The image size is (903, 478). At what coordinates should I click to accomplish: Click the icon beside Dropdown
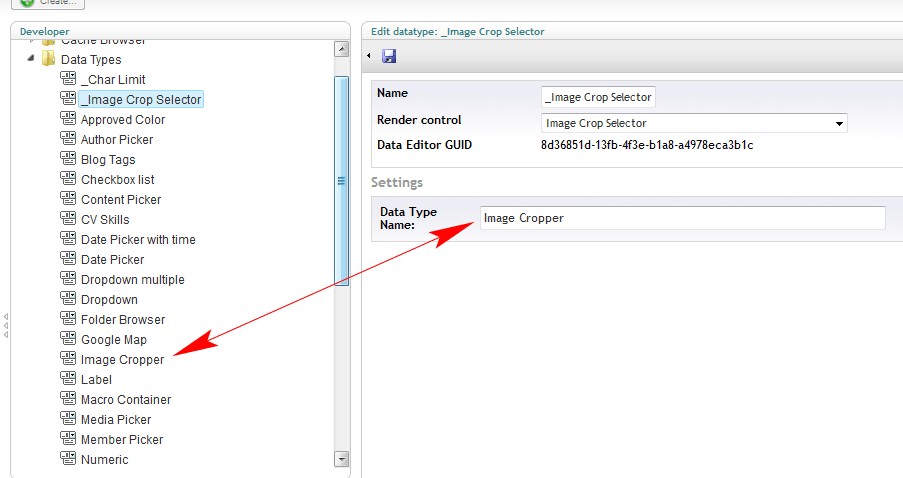(x=68, y=298)
